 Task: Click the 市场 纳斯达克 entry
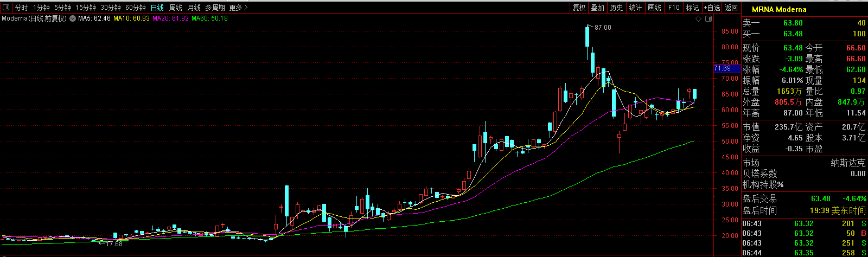point(804,163)
